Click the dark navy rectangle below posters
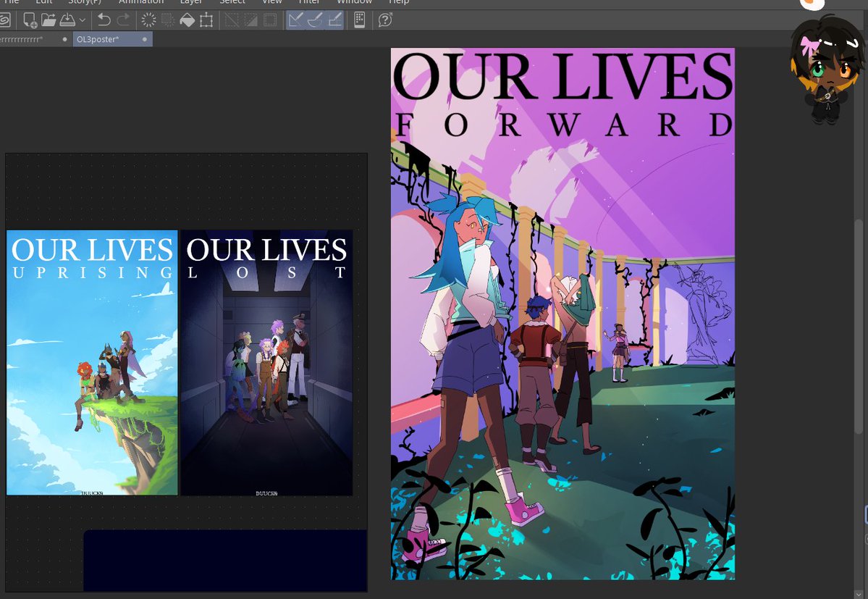Viewport: 868px width, 599px height. point(225,560)
